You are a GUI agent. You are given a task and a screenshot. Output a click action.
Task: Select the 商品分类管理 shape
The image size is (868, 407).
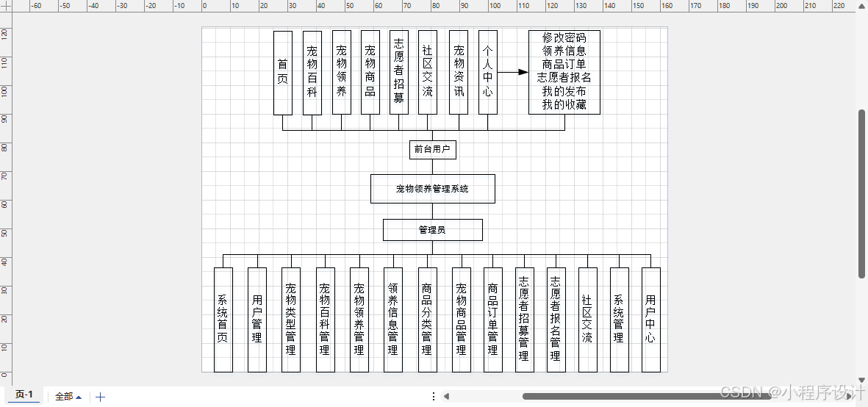click(427, 320)
